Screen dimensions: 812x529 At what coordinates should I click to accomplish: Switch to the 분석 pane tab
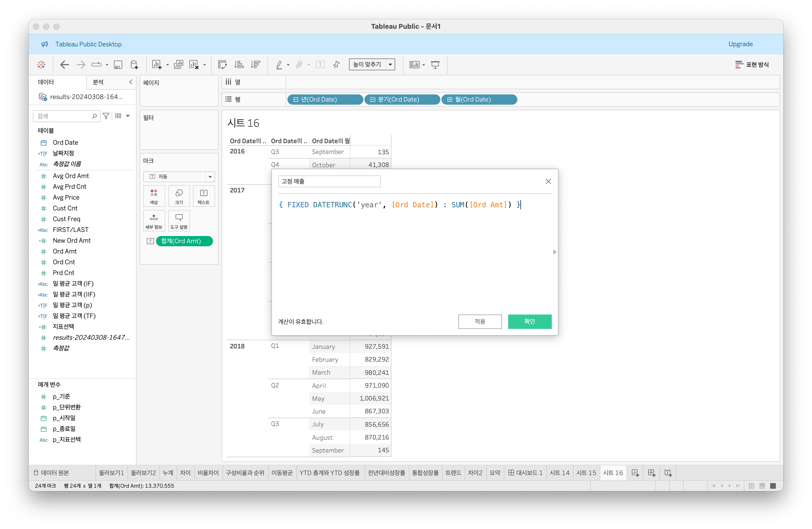point(98,82)
